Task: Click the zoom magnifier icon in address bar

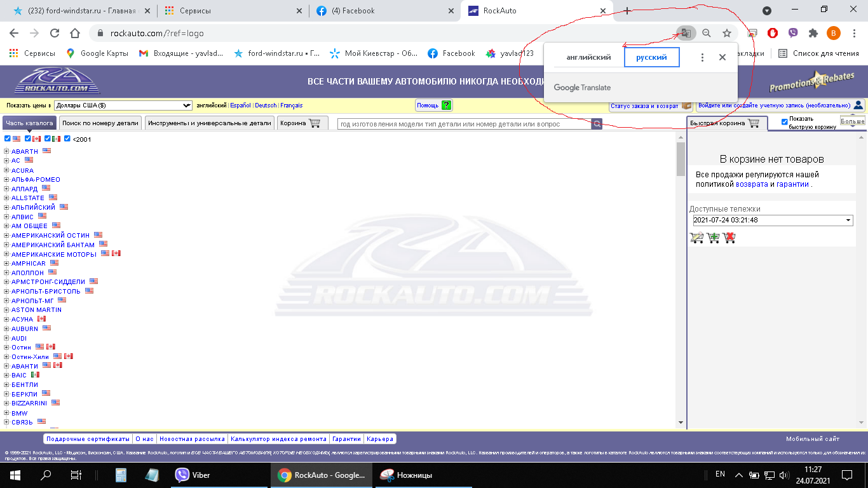Action: pos(707,33)
